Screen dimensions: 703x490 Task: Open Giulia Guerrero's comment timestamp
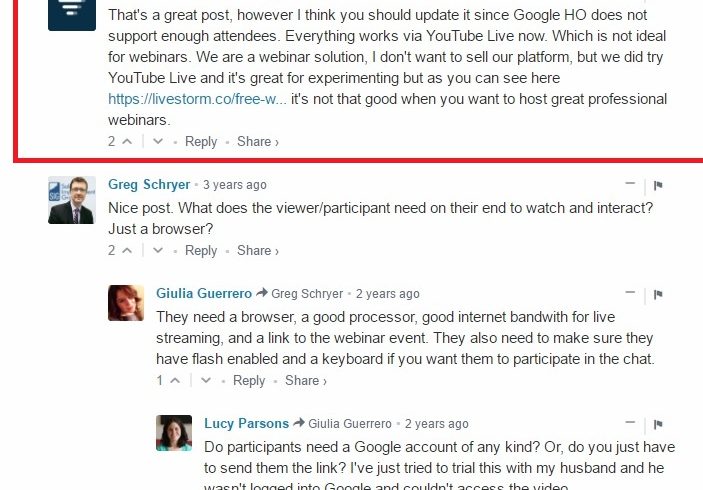[x=388, y=294]
